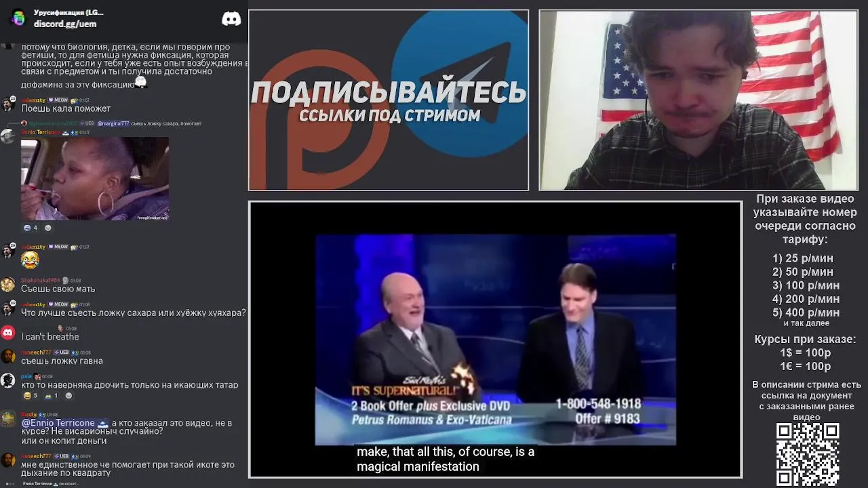Click the MEOW tag on the 01:07 'Поешь кала' message
This screenshot has width=868, height=488.
pyautogui.click(x=58, y=100)
